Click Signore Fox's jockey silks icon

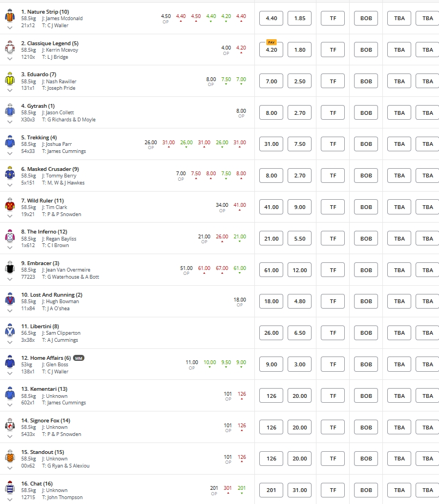click(10, 425)
